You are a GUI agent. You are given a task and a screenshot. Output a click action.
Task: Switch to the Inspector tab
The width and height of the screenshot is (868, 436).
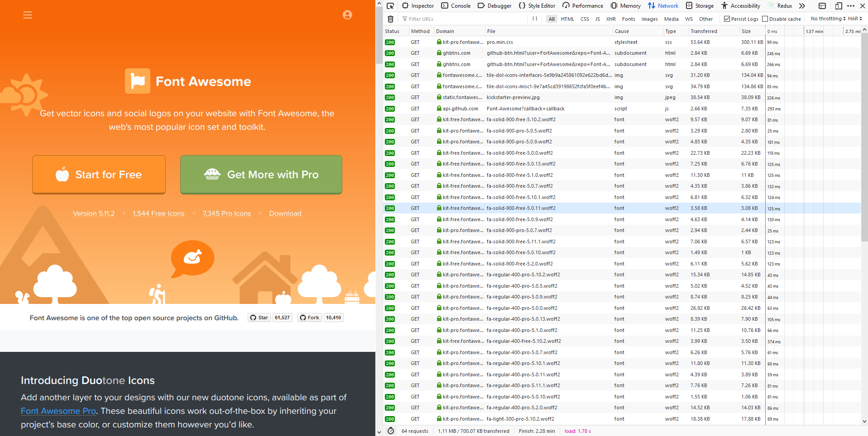418,6
